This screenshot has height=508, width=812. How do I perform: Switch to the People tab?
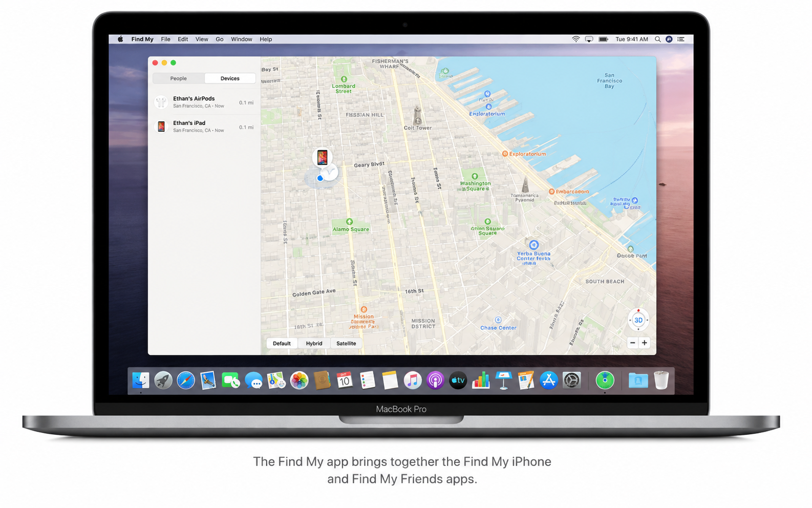(179, 78)
